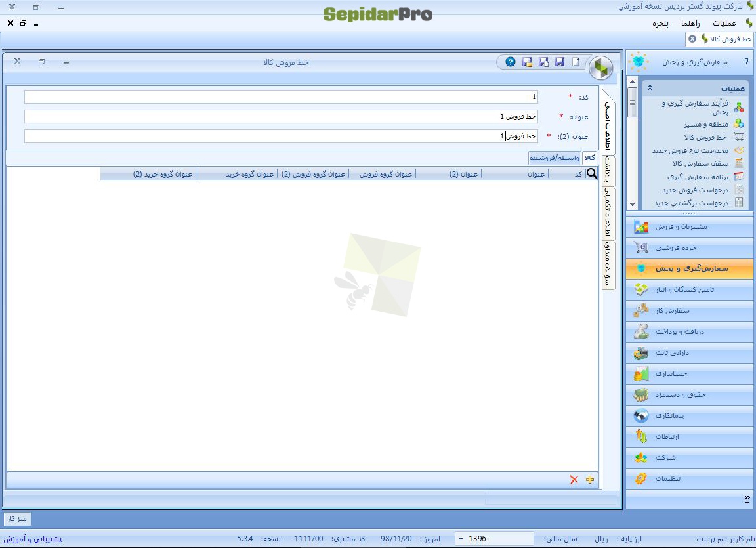This screenshot has height=548, width=756.
Task: Click the عنوان گروه خرید (2) column header
Action: tap(148, 174)
